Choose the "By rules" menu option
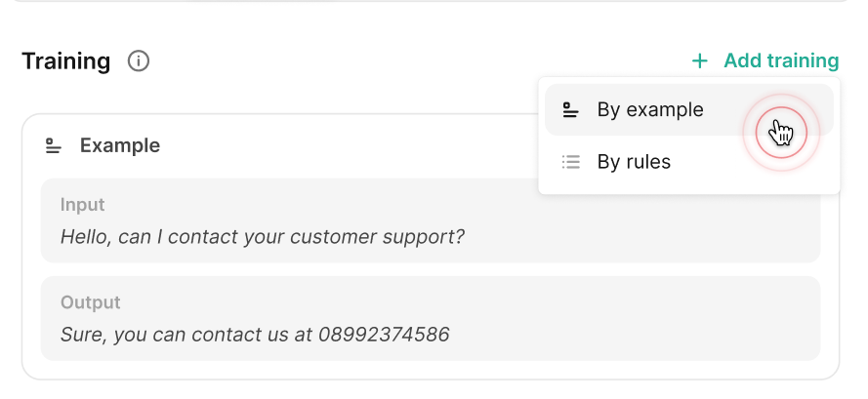 pos(634,162)
